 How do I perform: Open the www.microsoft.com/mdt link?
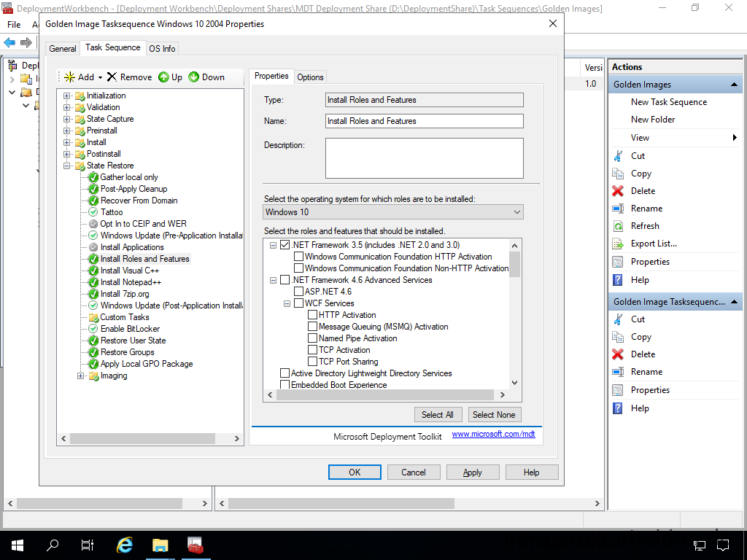click(494, 434)
